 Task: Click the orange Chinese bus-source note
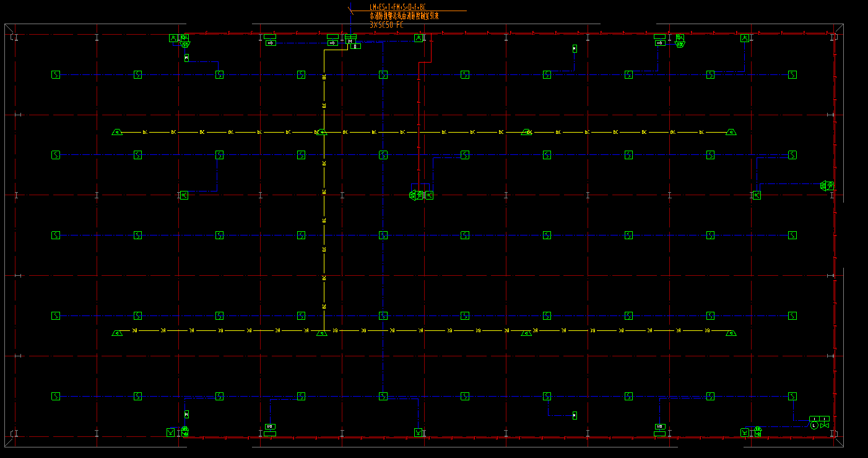point(404,16)
